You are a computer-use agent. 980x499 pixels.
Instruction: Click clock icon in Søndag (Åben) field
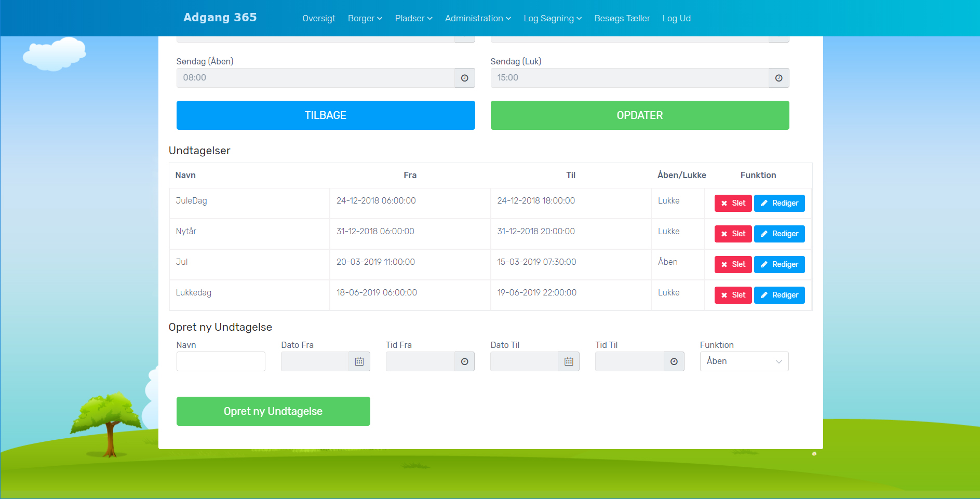click(464, 78)
